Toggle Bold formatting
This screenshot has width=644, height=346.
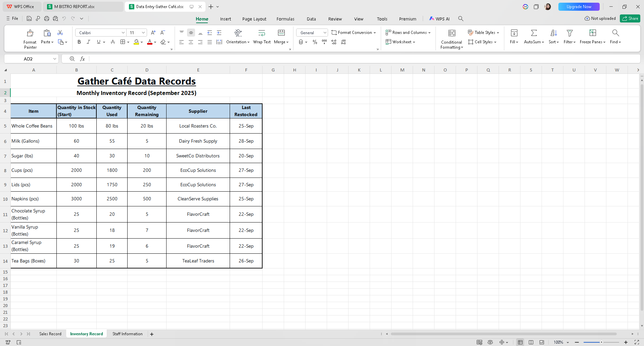click(x=79, y=42)
